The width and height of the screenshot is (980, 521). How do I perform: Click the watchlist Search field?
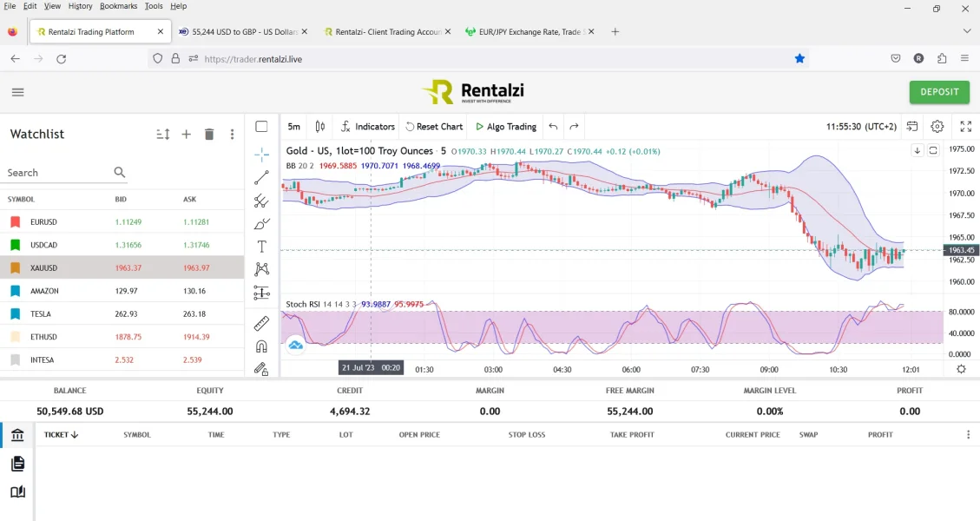coord(58,173)
